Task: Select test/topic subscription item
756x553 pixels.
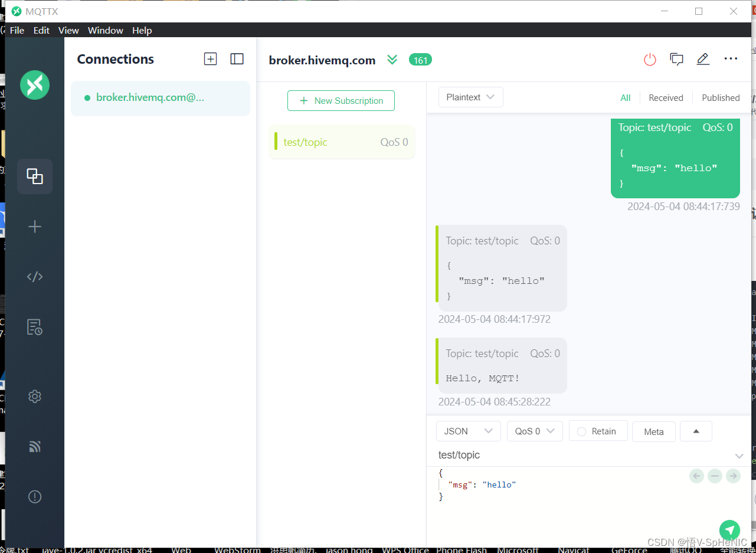Action: tap(342, 142)
